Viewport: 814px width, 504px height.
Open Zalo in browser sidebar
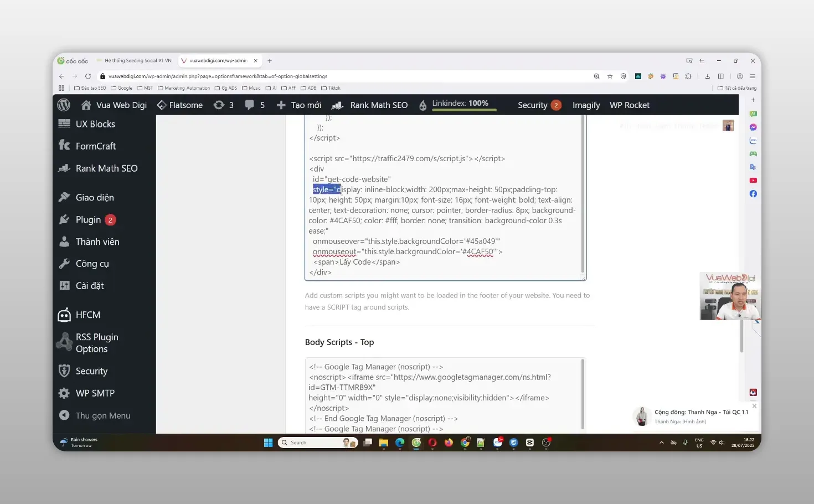(x=753, y=141)
